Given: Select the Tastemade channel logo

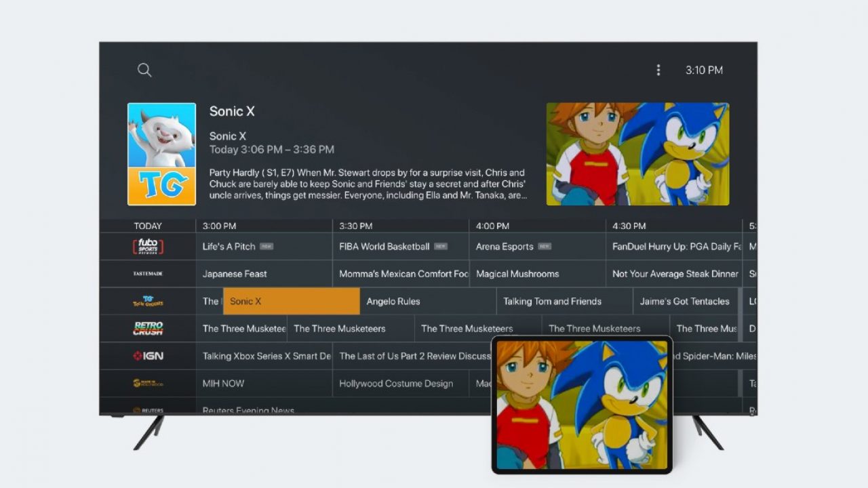Looking at the screenshot, I should coord(148,274).
